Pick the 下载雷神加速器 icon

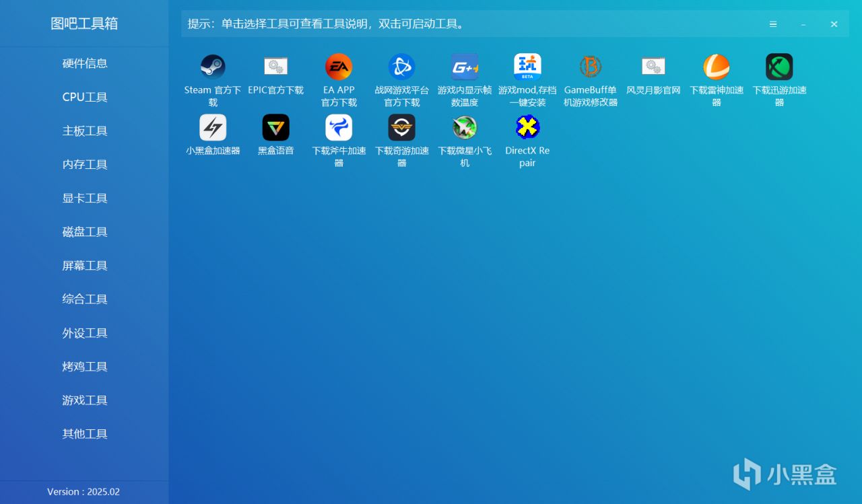pos(717,67)
